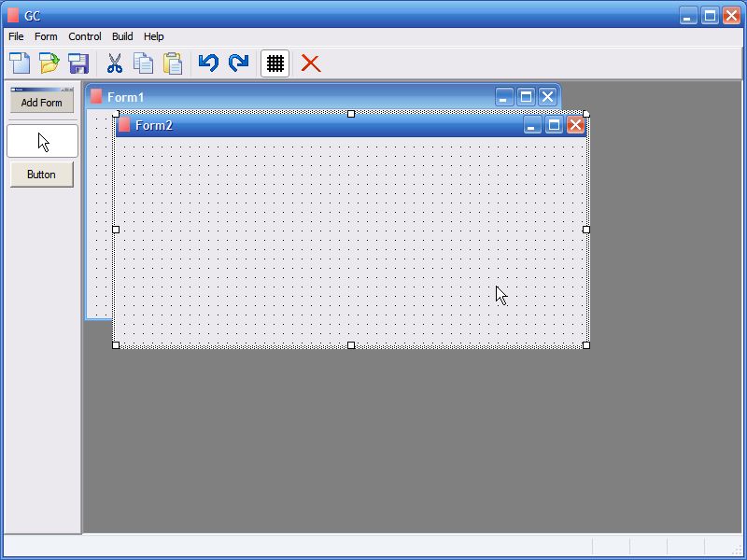Click the Form2 red icon

coord(124,125)
